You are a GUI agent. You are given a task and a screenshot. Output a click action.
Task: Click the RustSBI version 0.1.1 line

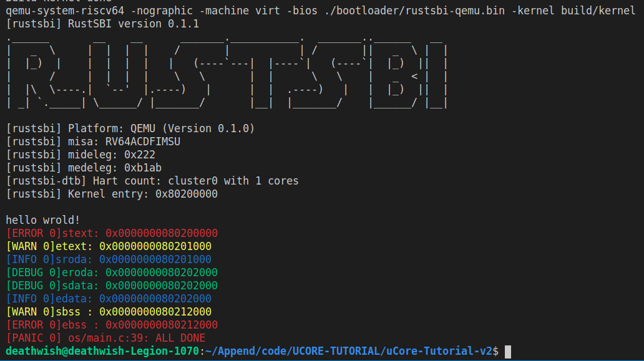coord(102,24)
